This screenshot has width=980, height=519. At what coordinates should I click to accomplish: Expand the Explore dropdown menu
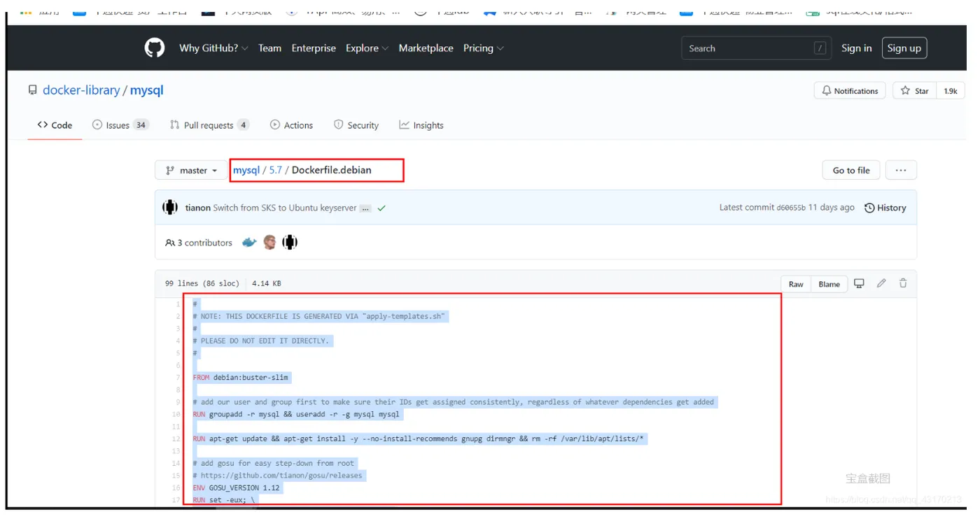click(367, 48)
